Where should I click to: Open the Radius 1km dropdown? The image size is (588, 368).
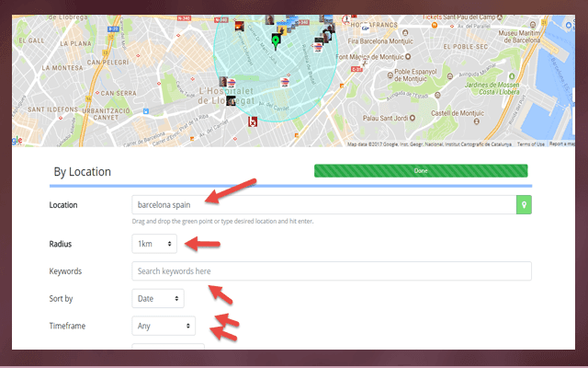click(x=153, y=244)
